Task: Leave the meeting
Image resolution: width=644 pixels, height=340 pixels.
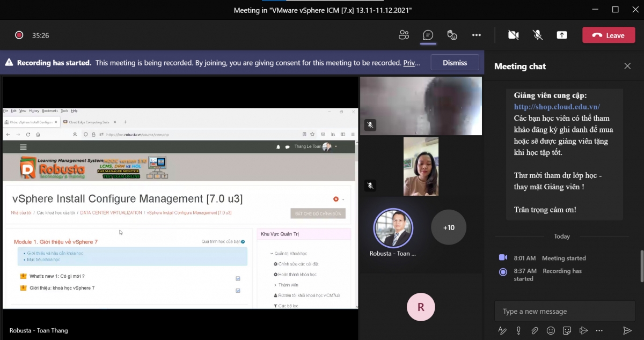Action: [609, 35]
